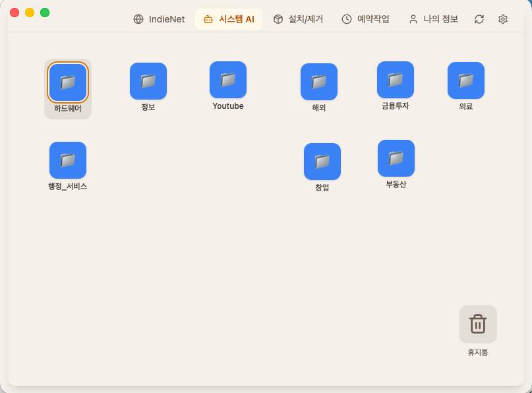Viewport: 532px width, 393px height.
Task: Open the settings gear icon
Action: click(502, 19)
